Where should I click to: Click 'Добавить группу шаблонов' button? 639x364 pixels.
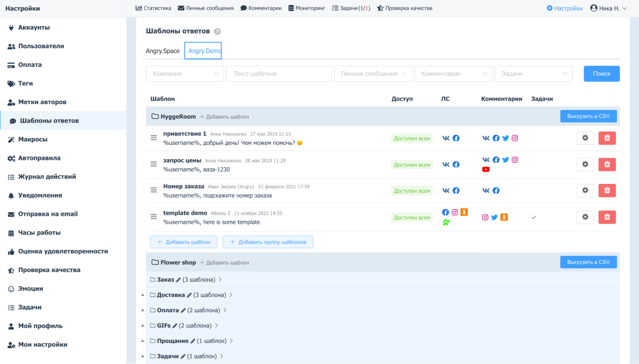268,242
